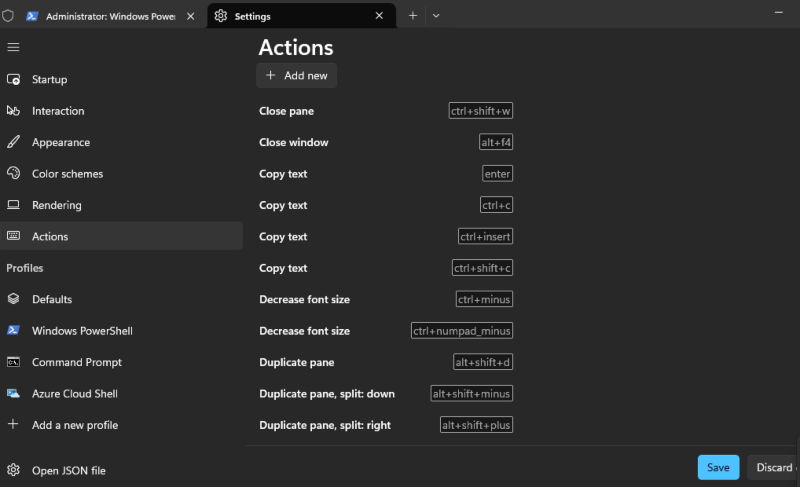Click the ctrl+numpad_minus key binding
The height and width of the screenshot is (487, 800).
click(x=462, y=331)
